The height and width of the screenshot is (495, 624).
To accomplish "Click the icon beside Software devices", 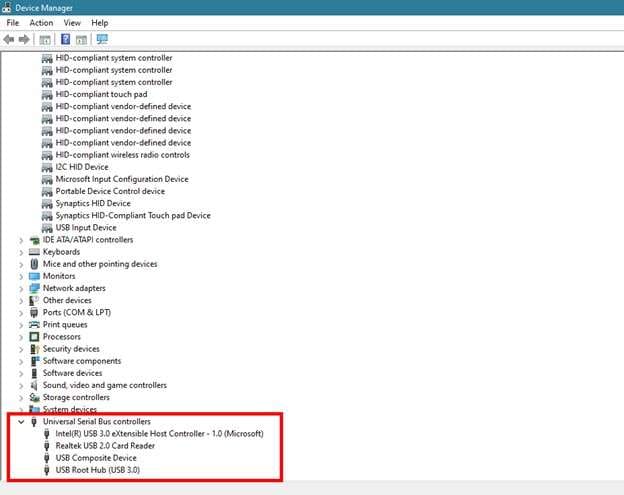I will coord(35,373).
